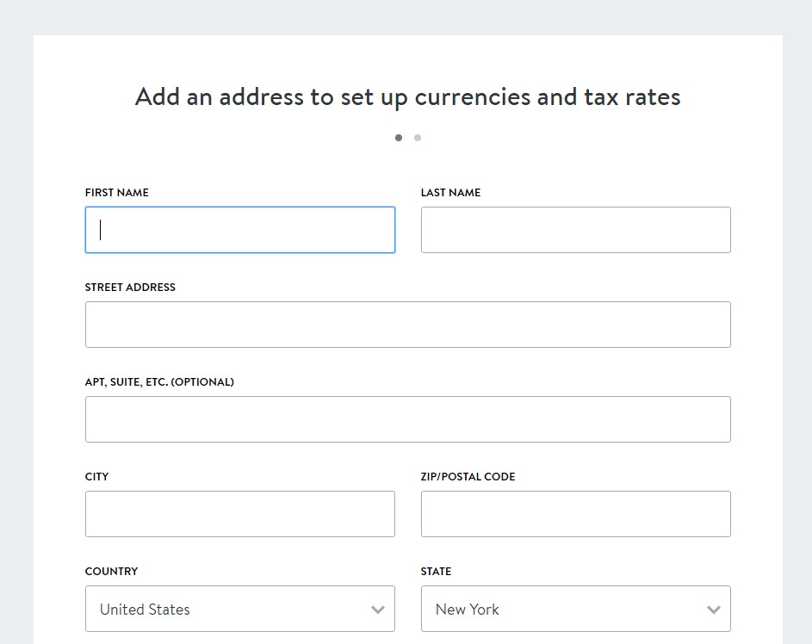Click the FIRST NAME label

click(x=116, y=193)
